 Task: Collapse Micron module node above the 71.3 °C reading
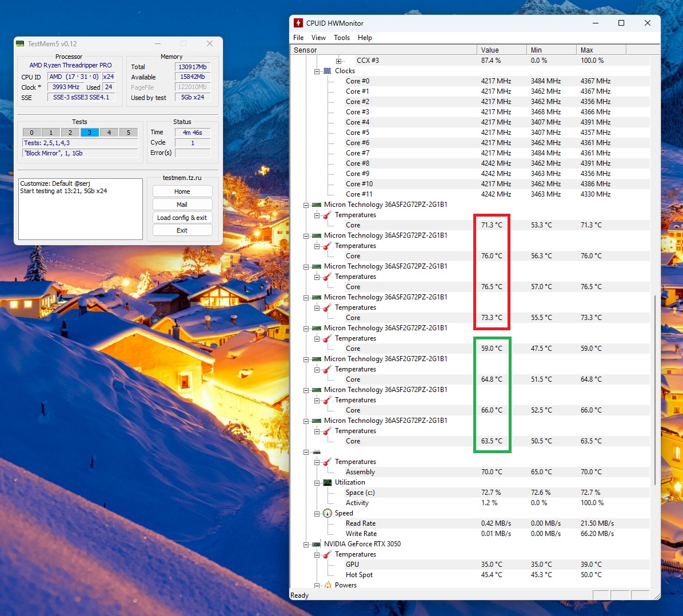pos(306,205)
